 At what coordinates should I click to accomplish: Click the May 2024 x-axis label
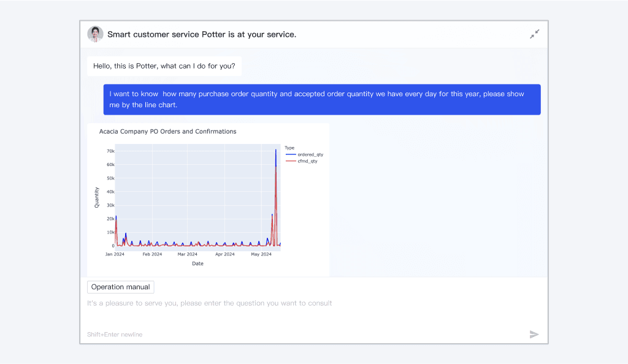pyautogui.click(x=261, y=254)
